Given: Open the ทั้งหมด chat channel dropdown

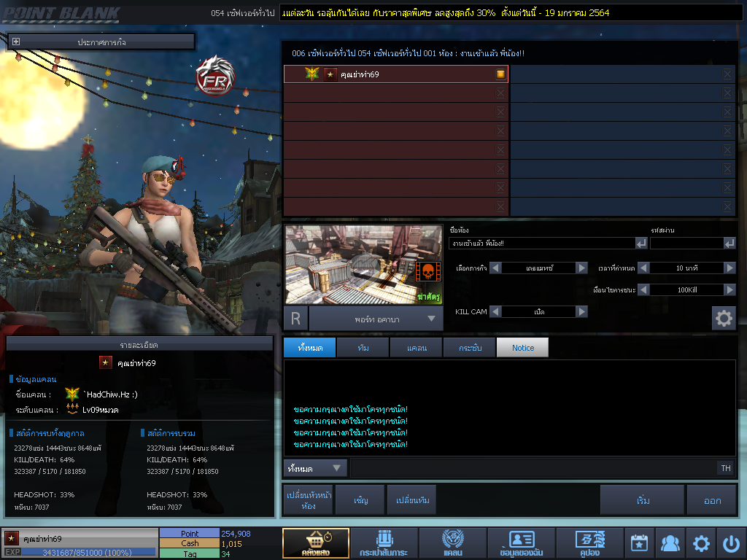Looking at the screenshot, I should coord(315,469).
